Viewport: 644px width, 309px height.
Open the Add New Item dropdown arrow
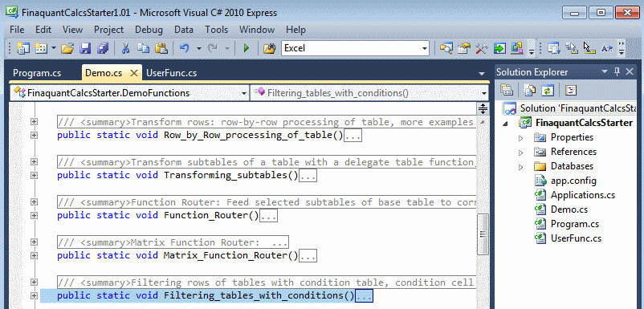pos(54,48)
